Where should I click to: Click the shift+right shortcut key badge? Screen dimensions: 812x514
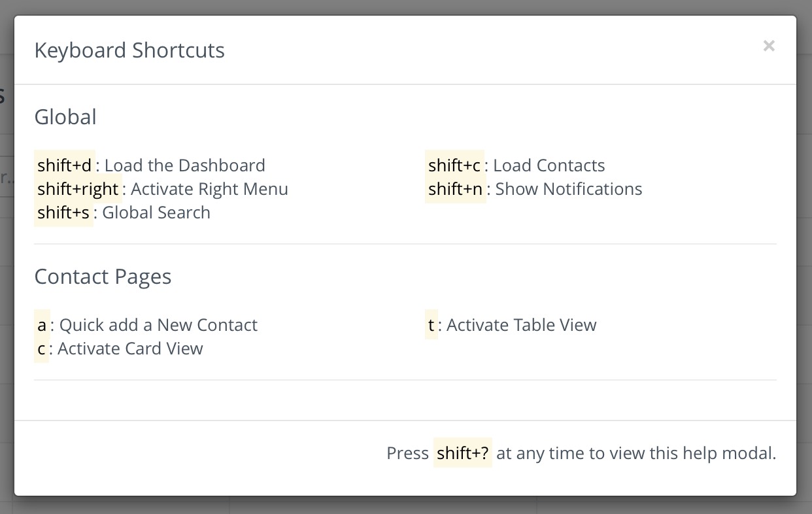(78, 188)
